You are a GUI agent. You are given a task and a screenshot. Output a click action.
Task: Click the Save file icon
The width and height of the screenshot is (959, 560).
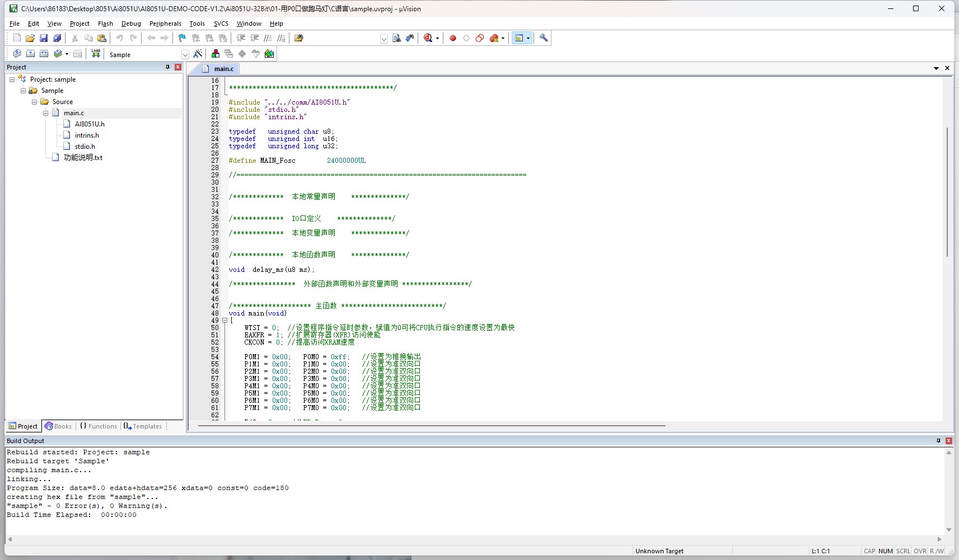pyautogui.click(x=44, y=38)
